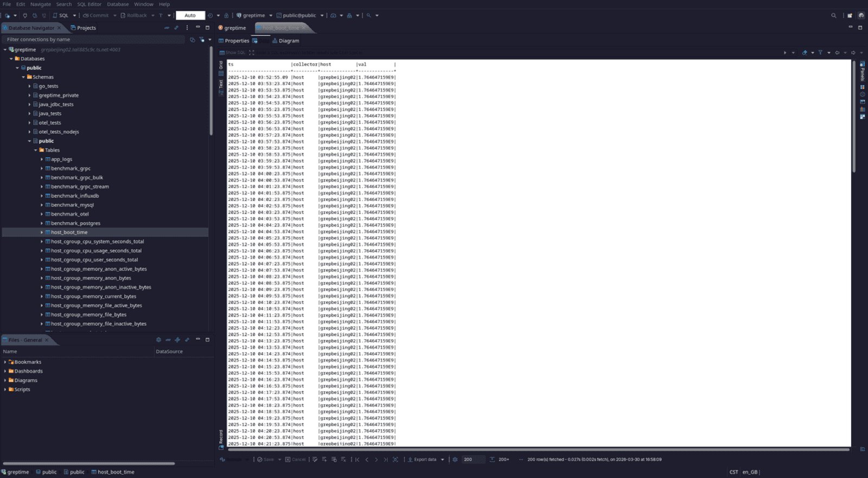Expand the Bookmarks folder
Image resolution: width=868 pixels, height=478 pixels.
[5, 362]
